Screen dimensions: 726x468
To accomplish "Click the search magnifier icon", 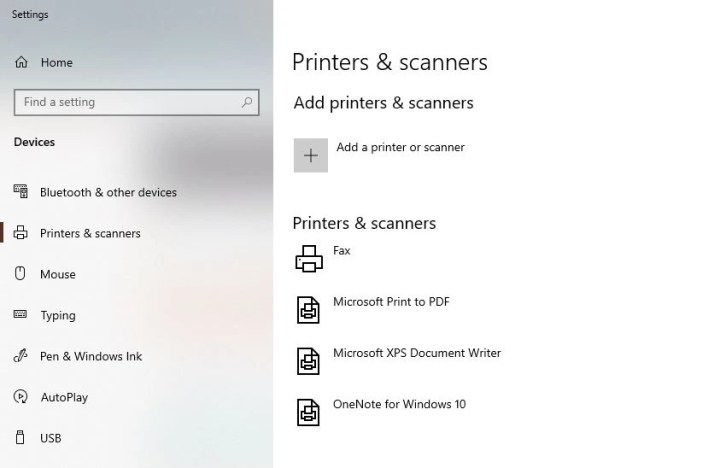I will 247,102.
